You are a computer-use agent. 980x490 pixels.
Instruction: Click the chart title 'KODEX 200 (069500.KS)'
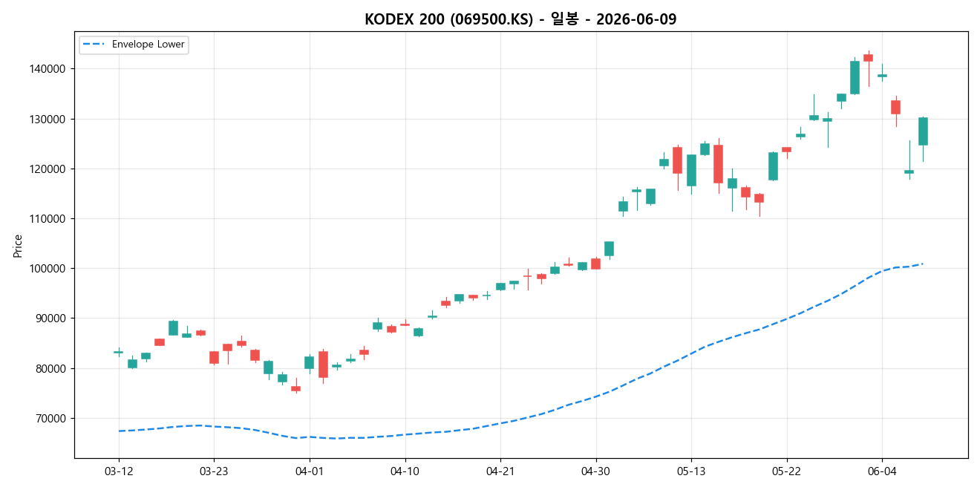[448, 19]
